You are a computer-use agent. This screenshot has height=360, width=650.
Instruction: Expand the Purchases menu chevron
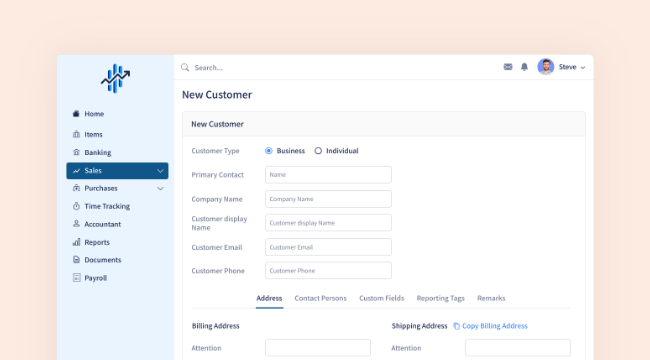(160, 188)
